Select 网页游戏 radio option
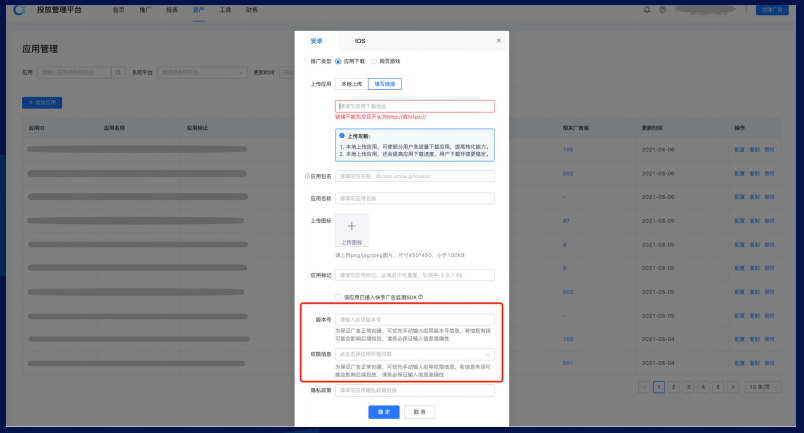Viewport: 804px width, 433px height. click(374, 62)
